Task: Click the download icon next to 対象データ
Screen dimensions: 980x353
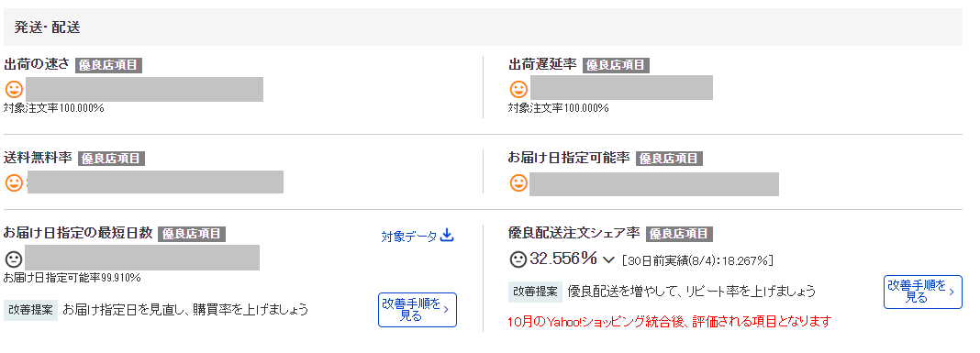Action: pos(447,236)
